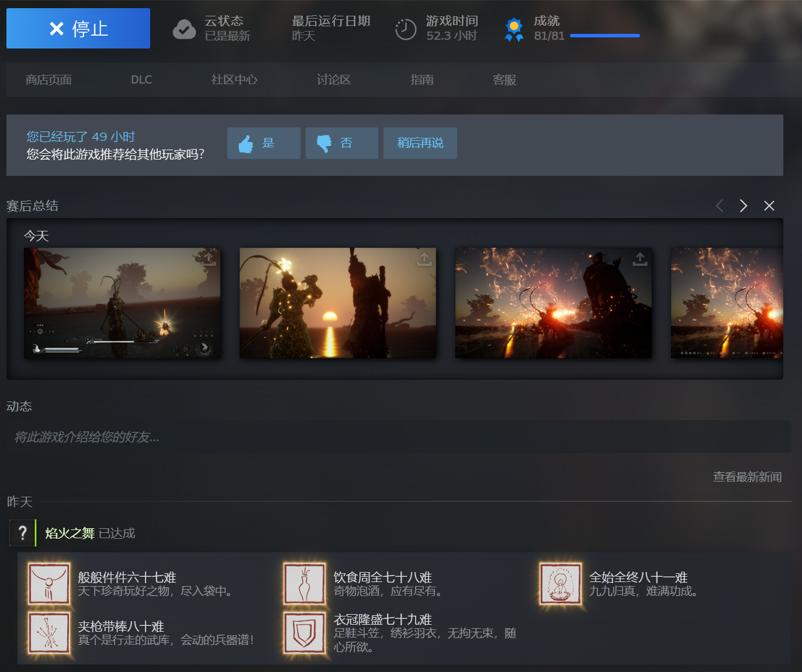Image resolution: width=802 pixels, height=672 pixels.
Task: Click 夹枪带棒八十难 weapons icon
Action: point(49,633)
